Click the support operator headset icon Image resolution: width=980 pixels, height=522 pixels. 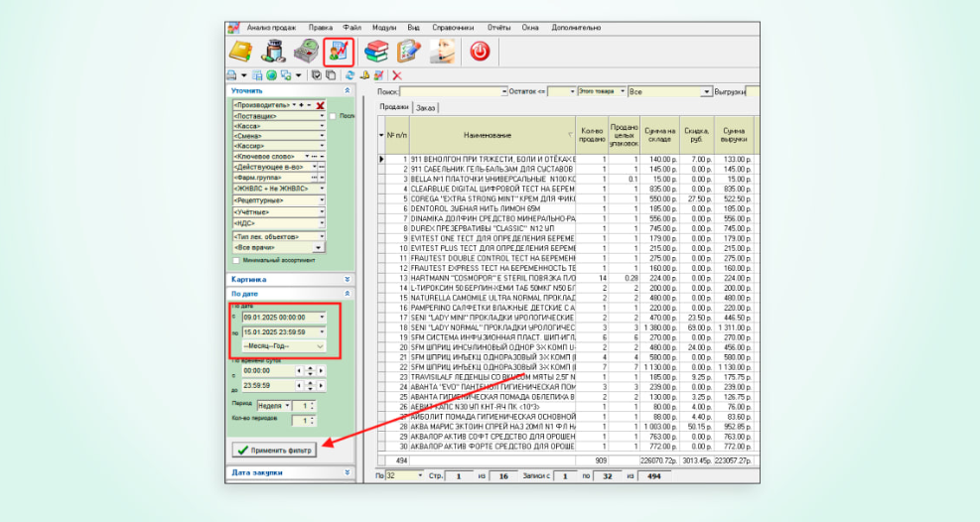[442, 52]
